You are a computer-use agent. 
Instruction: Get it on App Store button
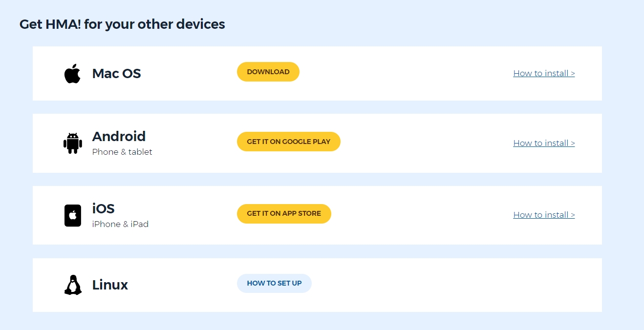284,214
